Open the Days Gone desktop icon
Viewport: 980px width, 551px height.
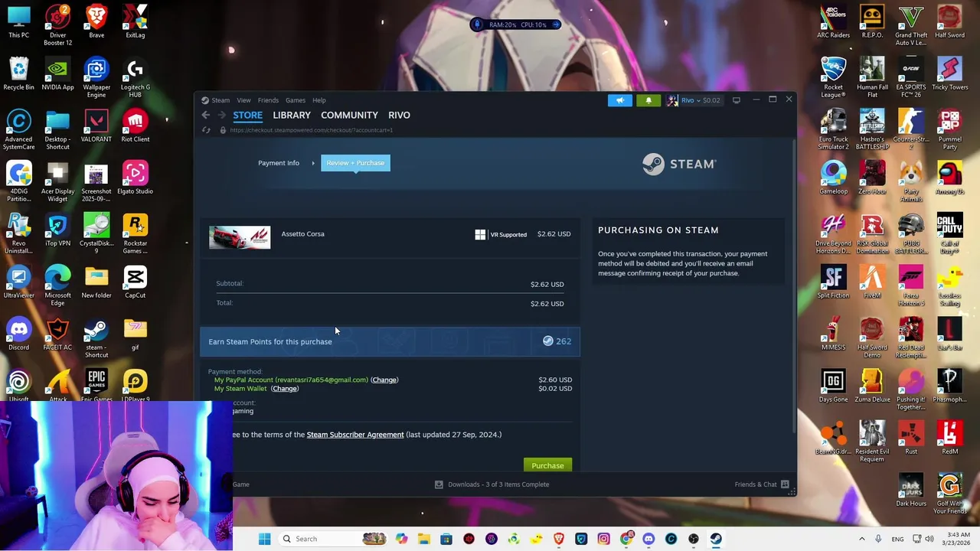(833, 386)
